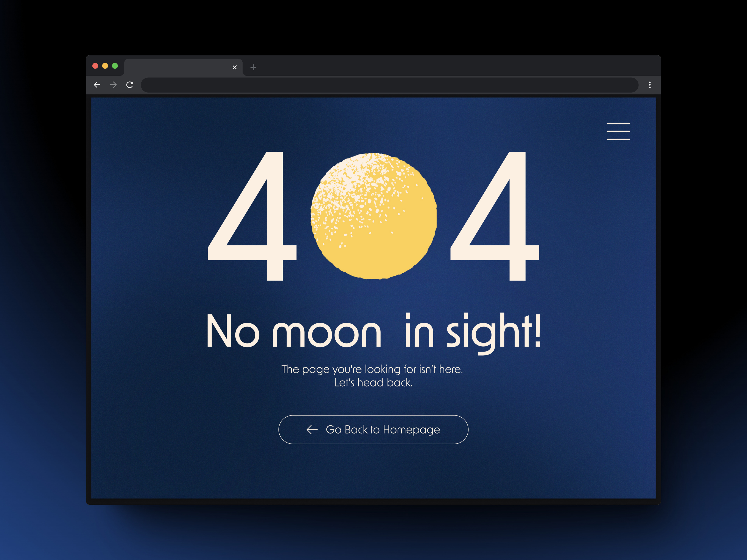
Task: Click the first 4 digit graphic
Action: [252, 216]
